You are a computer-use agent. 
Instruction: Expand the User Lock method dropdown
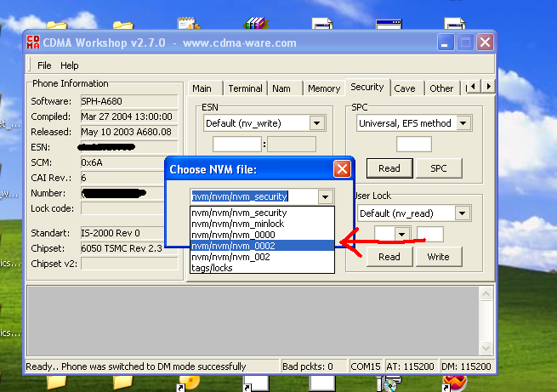pos(462,213)
